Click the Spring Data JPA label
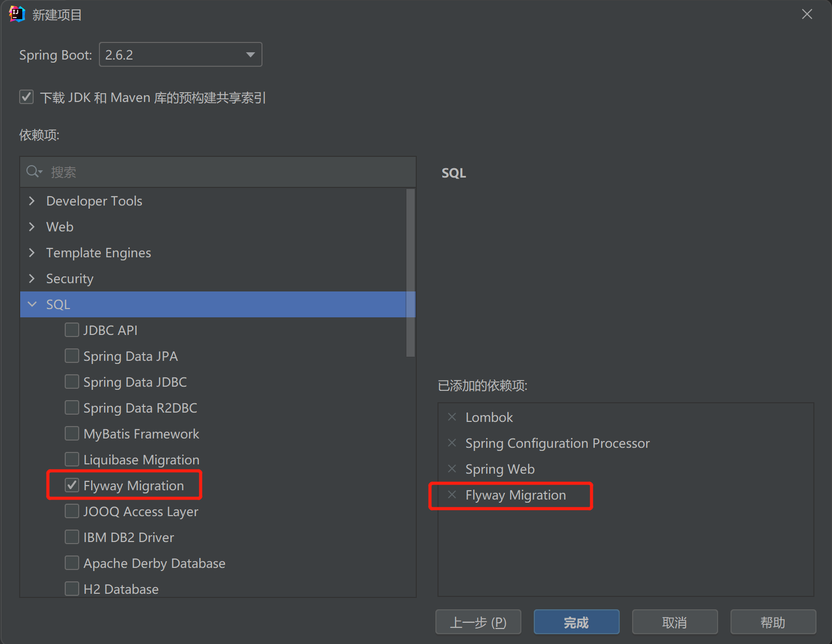Viewport: 832px width, 644px height. [x=130, y=356]
